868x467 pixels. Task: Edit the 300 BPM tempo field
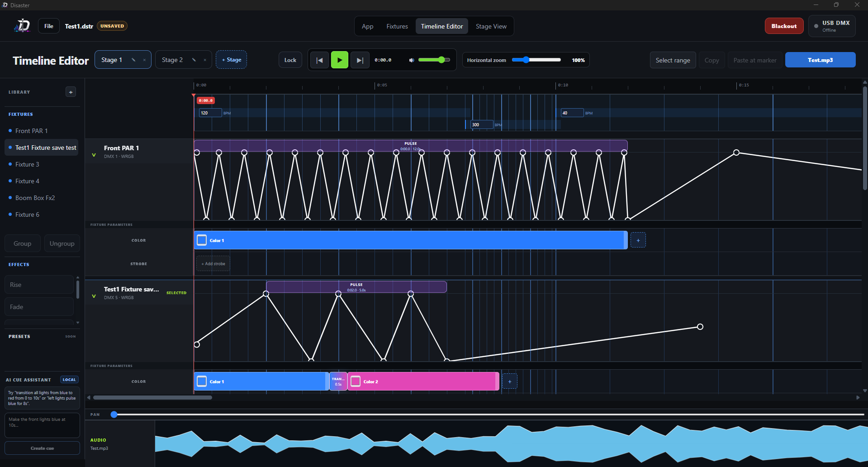click(482, 125)
